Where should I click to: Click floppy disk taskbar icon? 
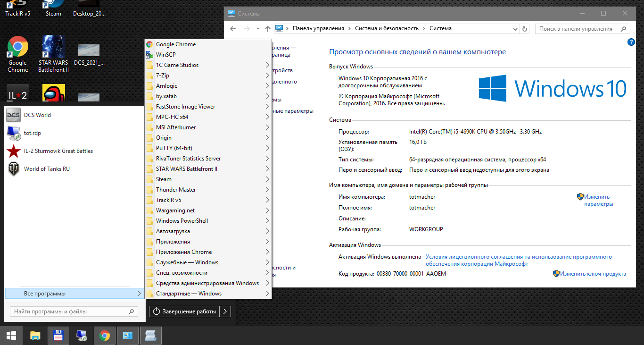click(58, 336)
